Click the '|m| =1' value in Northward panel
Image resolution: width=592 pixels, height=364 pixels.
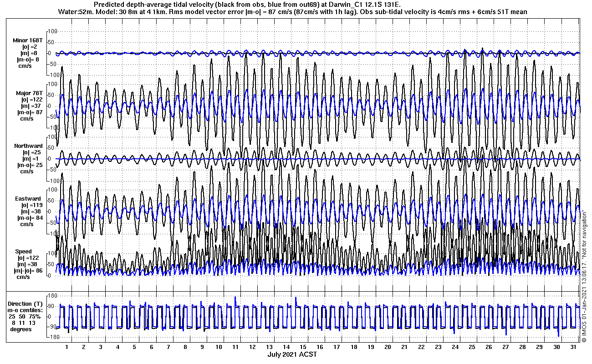point(30,159)
